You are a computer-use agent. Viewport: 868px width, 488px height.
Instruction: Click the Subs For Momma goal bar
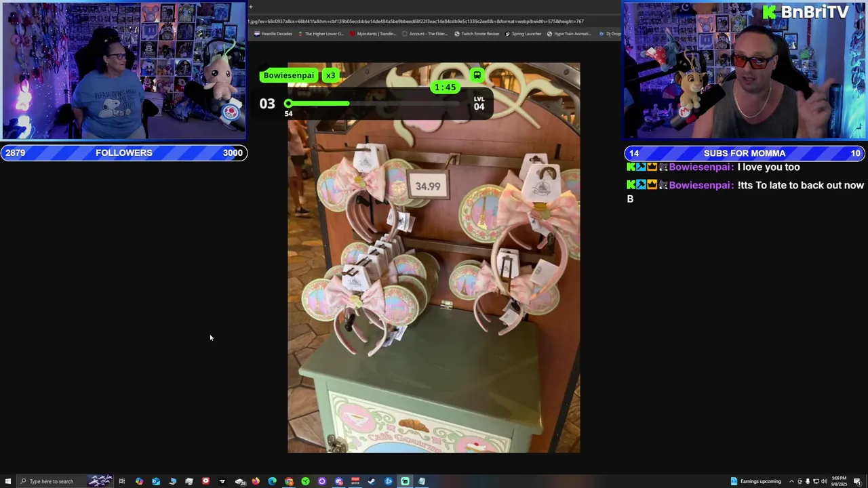tap(745, 153)
